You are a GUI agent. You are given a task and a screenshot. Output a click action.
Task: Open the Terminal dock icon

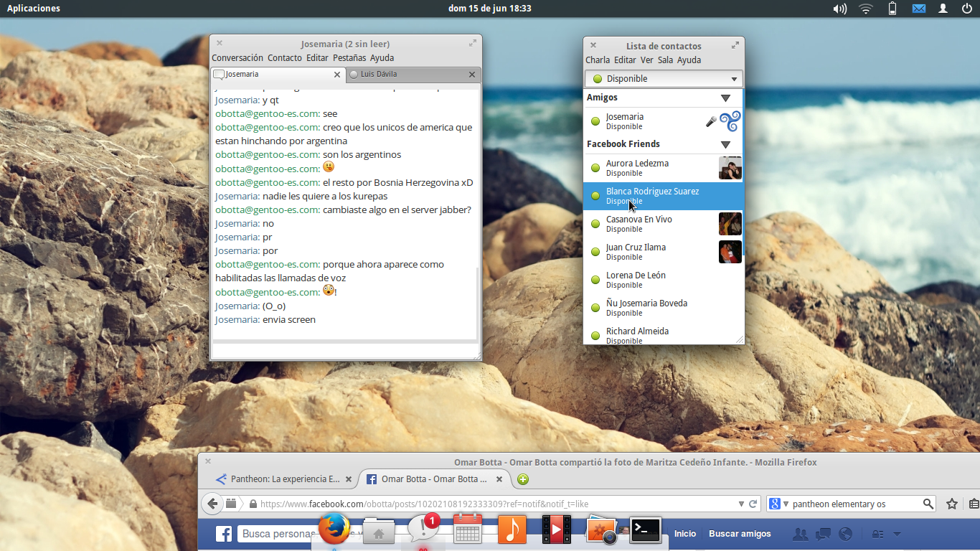pos(645,530)
